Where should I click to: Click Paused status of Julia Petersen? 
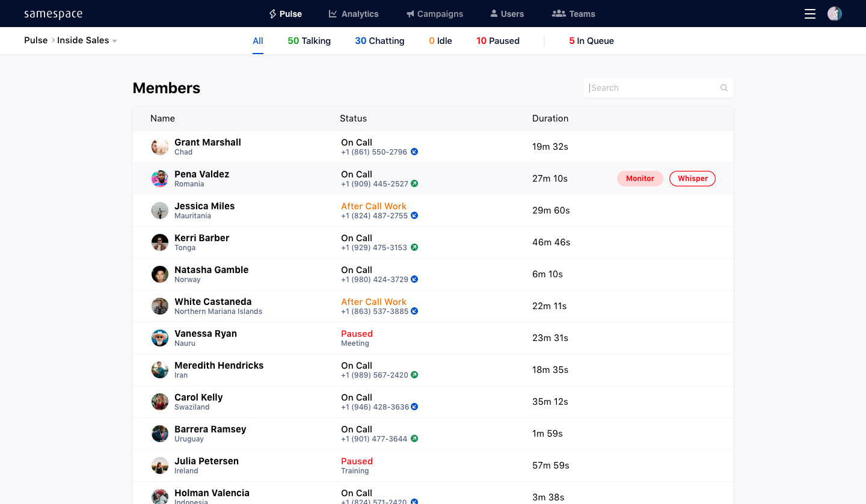(x=357, y=461)
